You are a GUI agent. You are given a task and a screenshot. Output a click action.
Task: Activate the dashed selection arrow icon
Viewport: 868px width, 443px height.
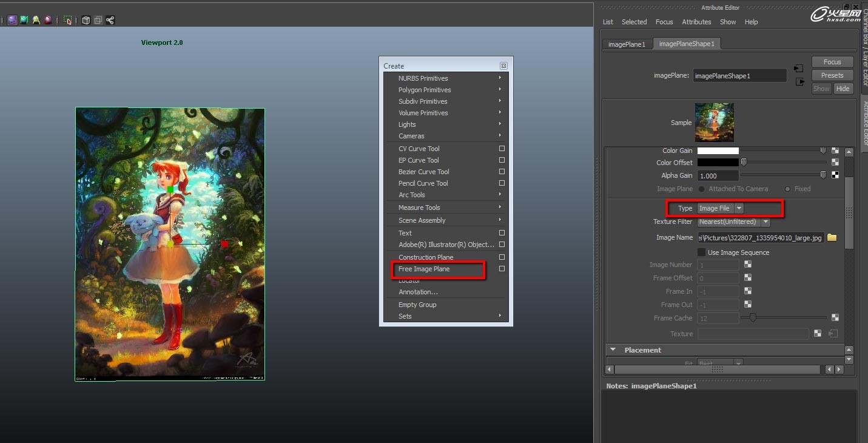(x=68, y=20)
